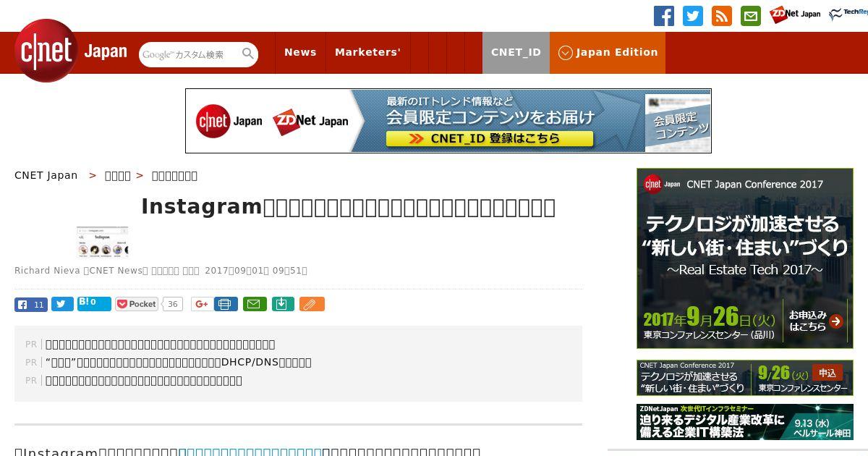Open the Twitter icon in the top bar
Viewport: 868px width, 456px height.
(693, 16)
